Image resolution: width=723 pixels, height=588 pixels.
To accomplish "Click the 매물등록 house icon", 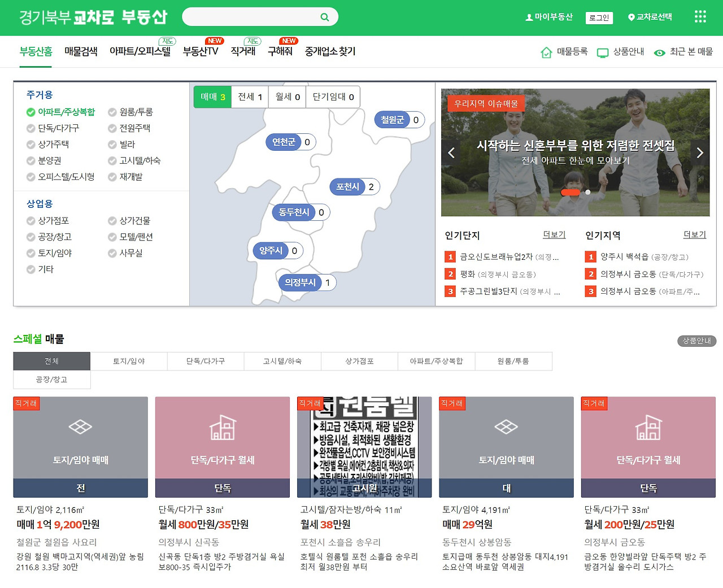I will coord(546,53).
